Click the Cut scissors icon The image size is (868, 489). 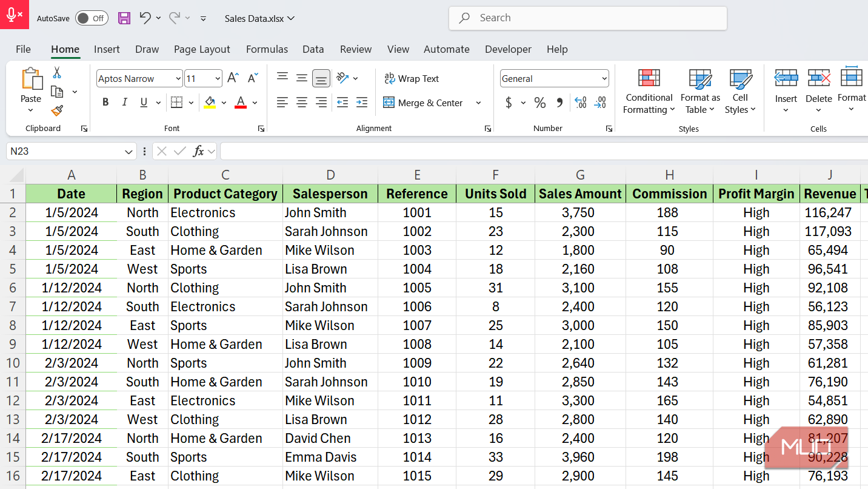coord(57,73)
